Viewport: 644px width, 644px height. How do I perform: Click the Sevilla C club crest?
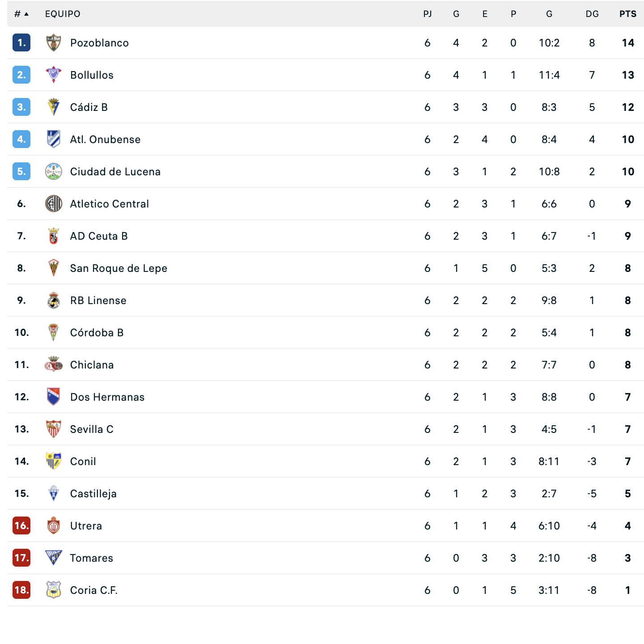pyautogui.click(x=53, y=429)
